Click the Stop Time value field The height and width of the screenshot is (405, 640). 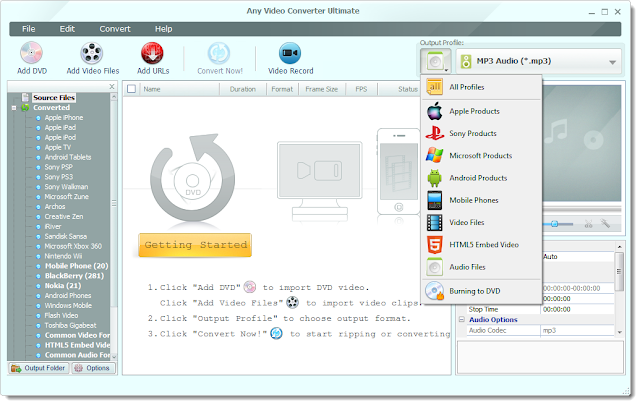pyautogui.click(x=577, y=309)
